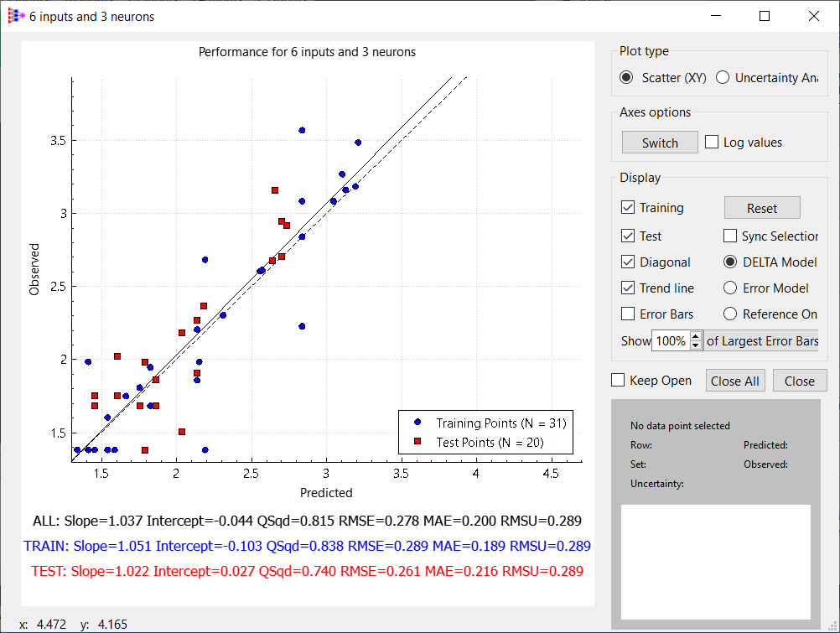Click the Close All button
Screen dimensions: 840x633
[x=735, y=381]
